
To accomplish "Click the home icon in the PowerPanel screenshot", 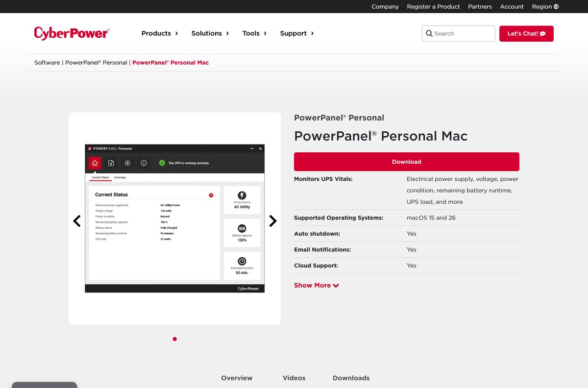I will point(95,163).
